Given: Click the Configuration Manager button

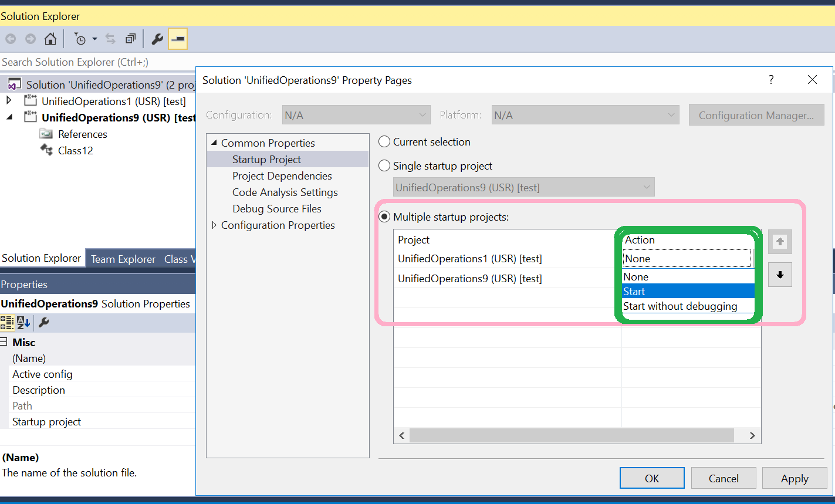Looking at the screenshot, I should pos(756,115).
